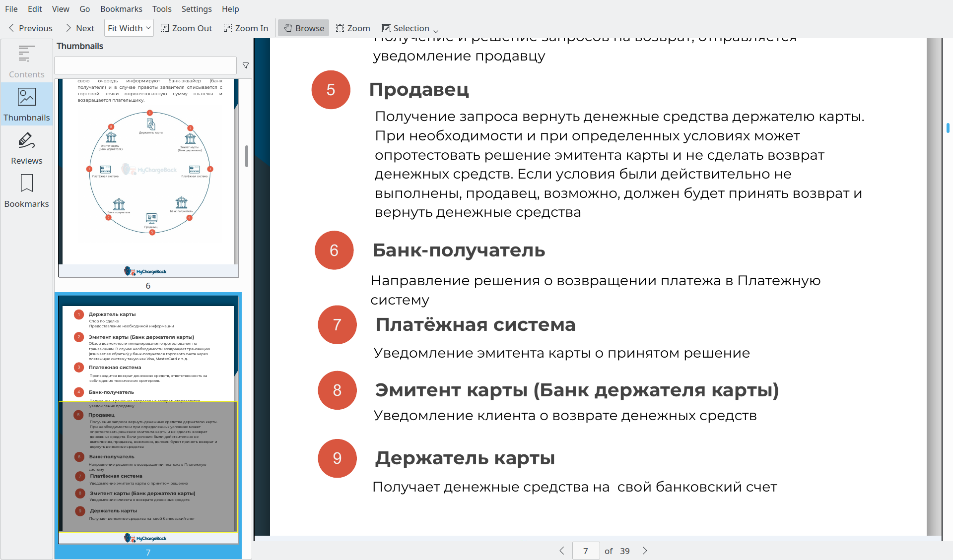This screenshot has height=560, width=953.
Task: Activate the Zoom selection tool
Action: [353, 28]
